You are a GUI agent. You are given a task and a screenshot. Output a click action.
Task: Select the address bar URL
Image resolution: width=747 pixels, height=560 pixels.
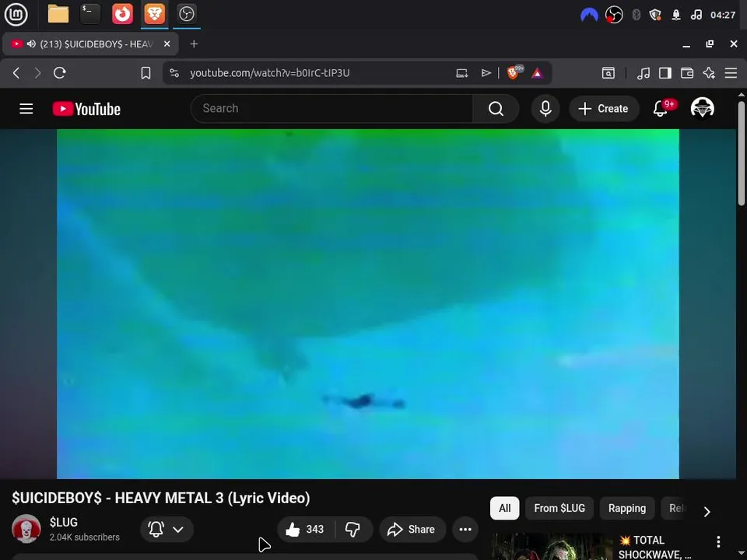270,73
